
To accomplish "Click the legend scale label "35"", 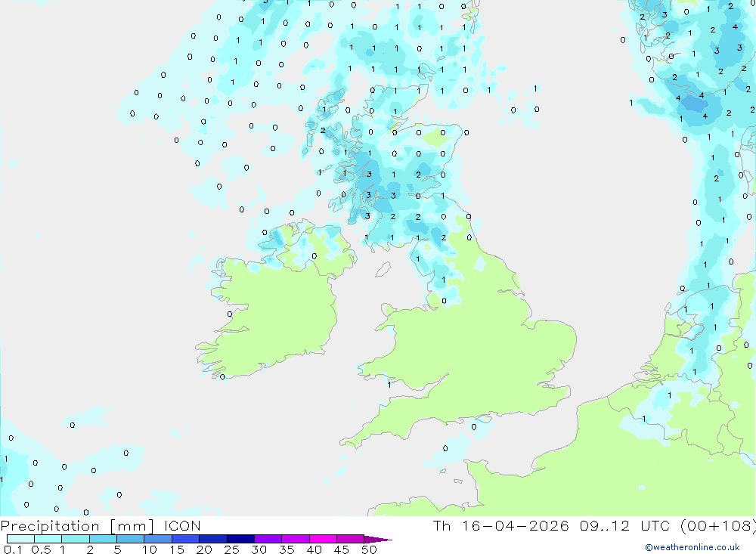I will click(287, 549).
